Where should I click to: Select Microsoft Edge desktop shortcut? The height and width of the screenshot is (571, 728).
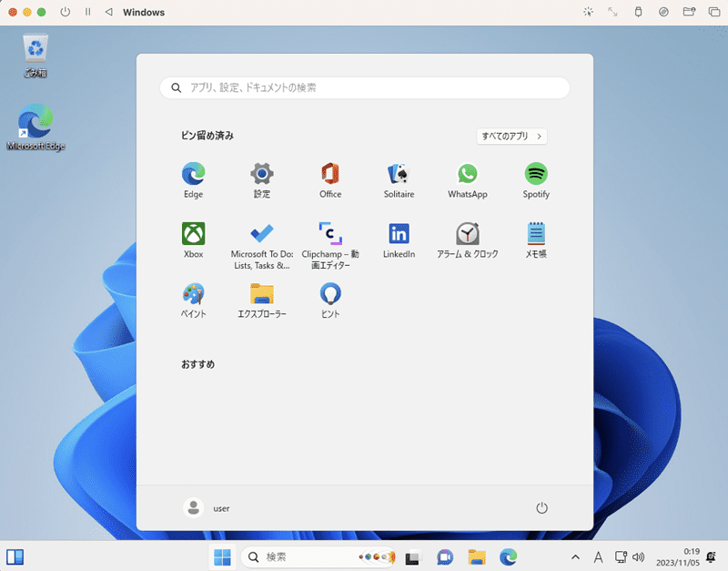pos(35,127)
